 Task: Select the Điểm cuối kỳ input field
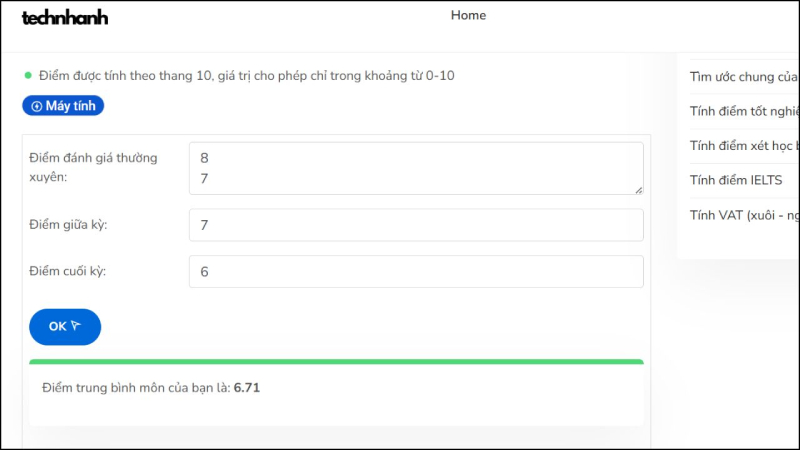pos(415,271)
